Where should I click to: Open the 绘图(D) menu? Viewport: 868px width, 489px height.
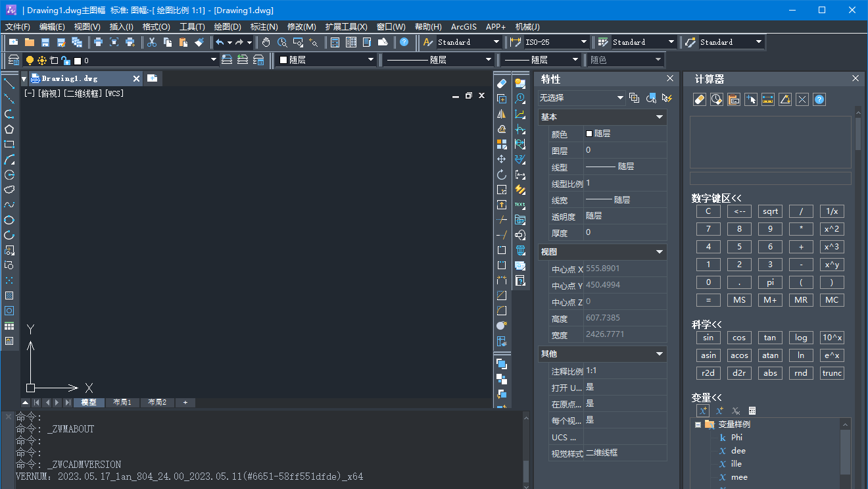coord(228,27)
